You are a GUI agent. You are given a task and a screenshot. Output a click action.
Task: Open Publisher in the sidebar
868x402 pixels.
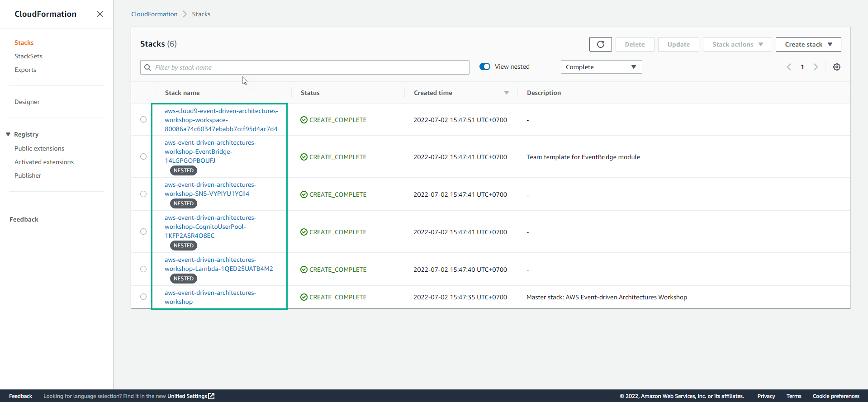point(28,175)
